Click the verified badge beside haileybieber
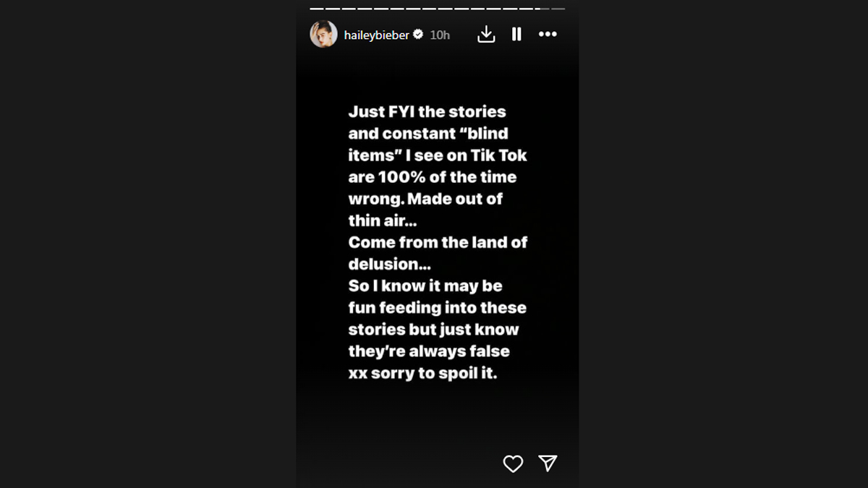Viewport: 868px width, 488px height. (x=418, y=34)
